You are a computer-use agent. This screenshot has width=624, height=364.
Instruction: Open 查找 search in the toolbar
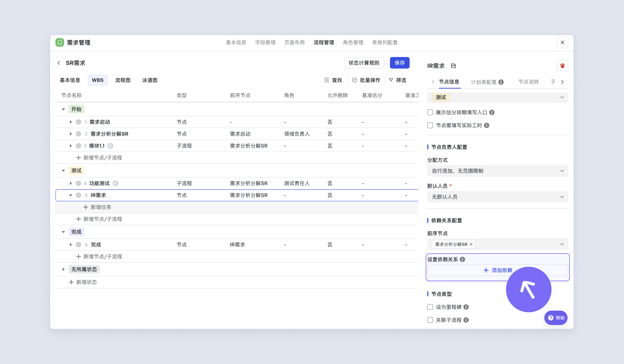(x=333, y=80)
